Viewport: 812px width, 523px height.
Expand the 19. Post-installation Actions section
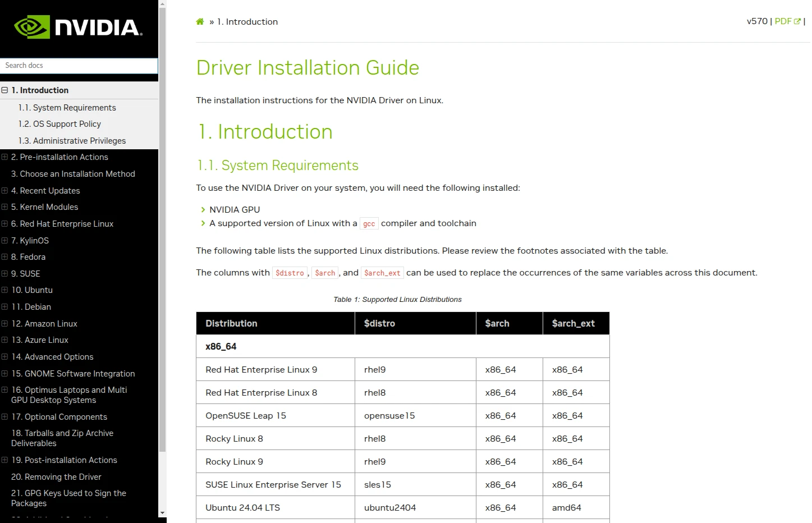coord(5,460)
